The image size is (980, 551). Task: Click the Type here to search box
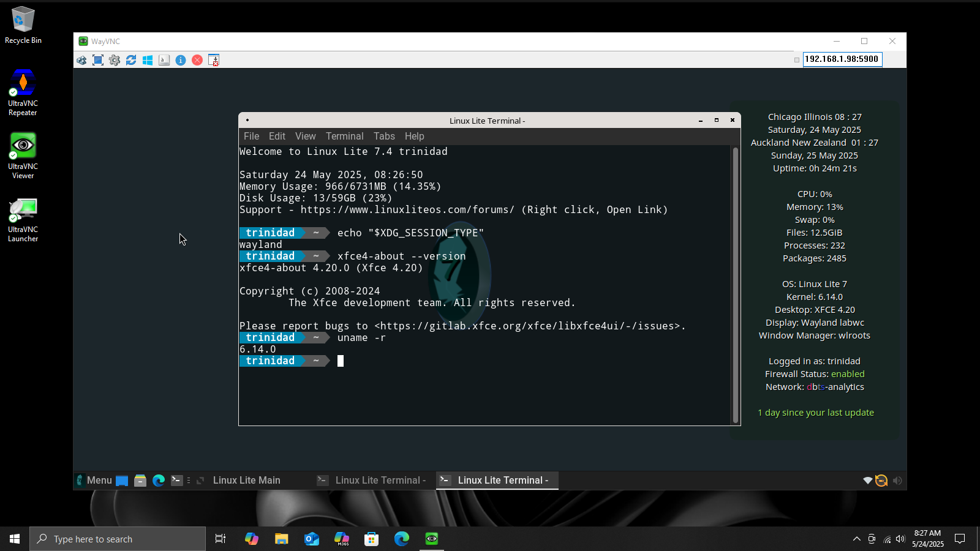[x=118, y=539]
